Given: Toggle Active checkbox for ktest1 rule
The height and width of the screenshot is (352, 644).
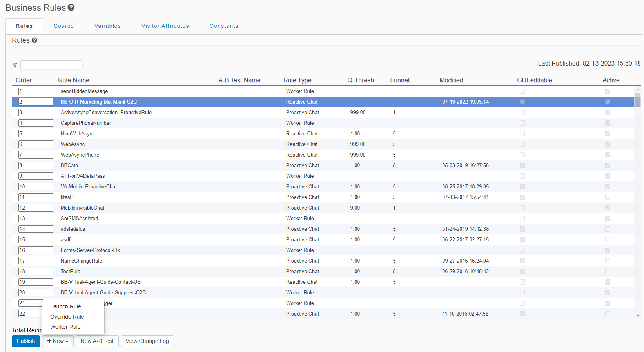Looking at the screenshot, I should coord(608,197).
